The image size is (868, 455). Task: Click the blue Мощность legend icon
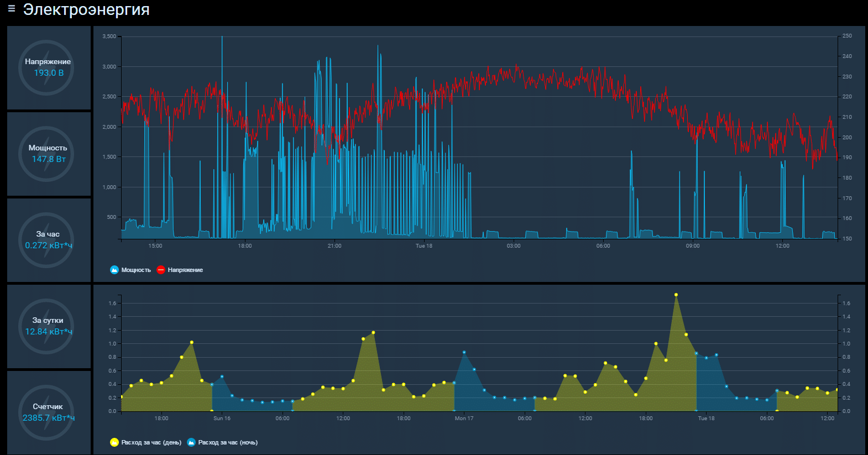[x=114, y=270]
